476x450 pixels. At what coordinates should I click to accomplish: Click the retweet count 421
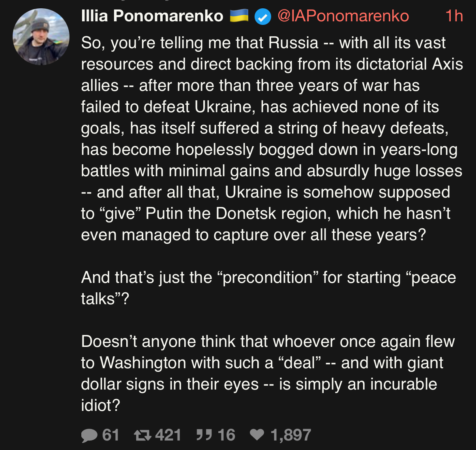[x=168, y=435]
